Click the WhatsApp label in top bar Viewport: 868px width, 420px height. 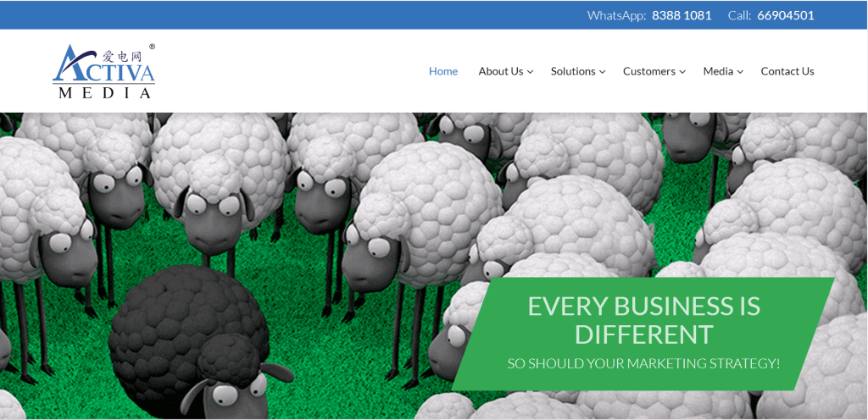click(617, 15)
